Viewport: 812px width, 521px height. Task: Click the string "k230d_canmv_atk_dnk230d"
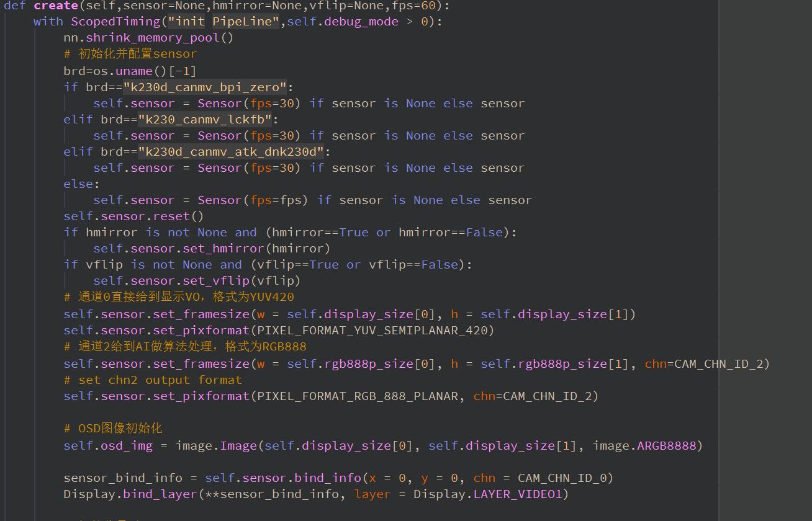coord(230,151)
